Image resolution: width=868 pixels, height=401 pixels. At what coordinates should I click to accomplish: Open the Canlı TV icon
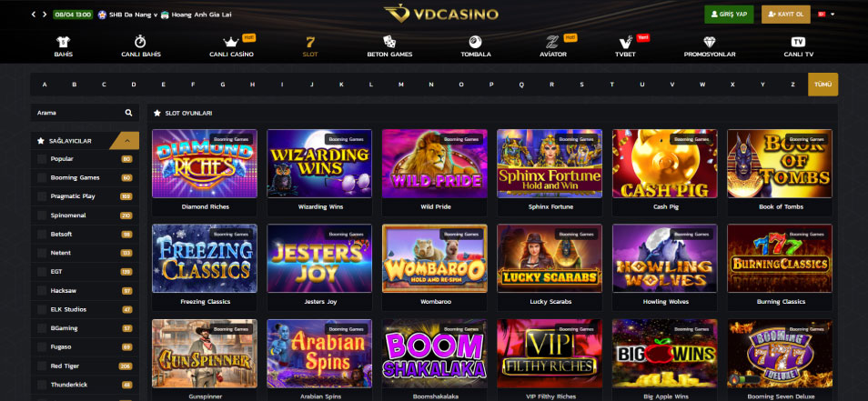pos(798,42)
